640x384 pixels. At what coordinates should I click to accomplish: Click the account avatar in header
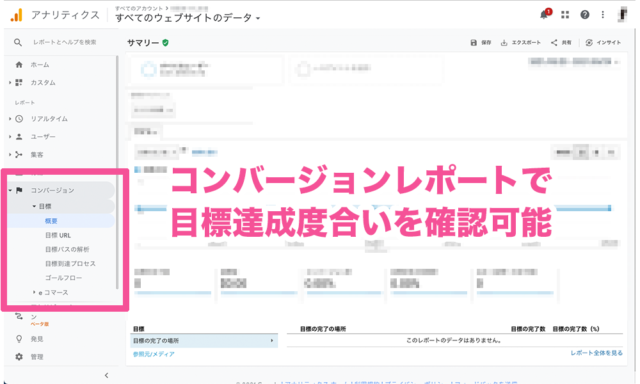click(623, 14)
